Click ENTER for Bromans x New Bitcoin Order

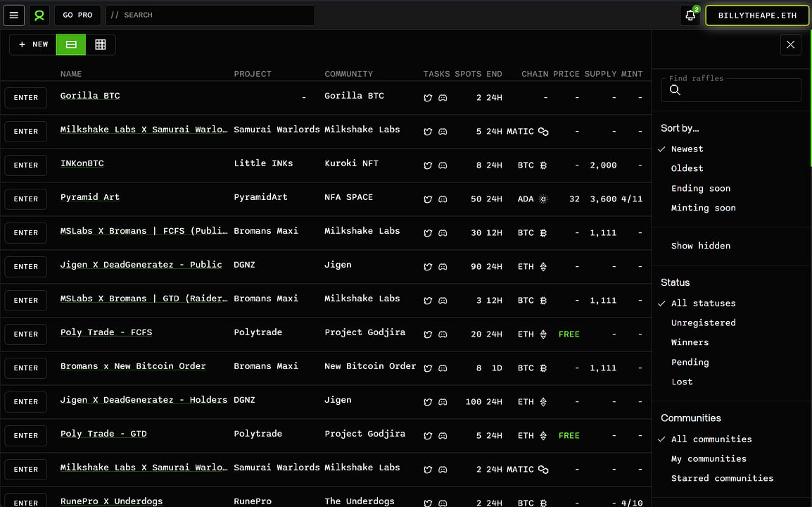coord(26,368)
